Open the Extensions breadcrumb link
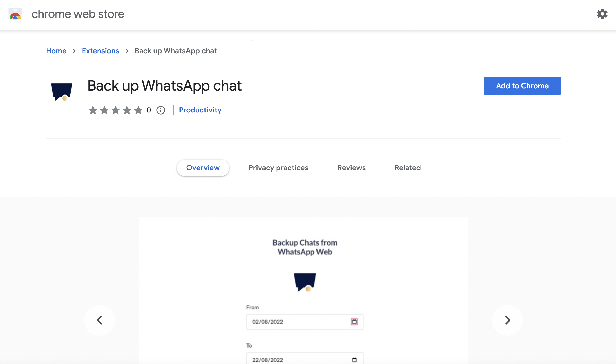This screenshot has height=364, width=616. click(100, 51)
